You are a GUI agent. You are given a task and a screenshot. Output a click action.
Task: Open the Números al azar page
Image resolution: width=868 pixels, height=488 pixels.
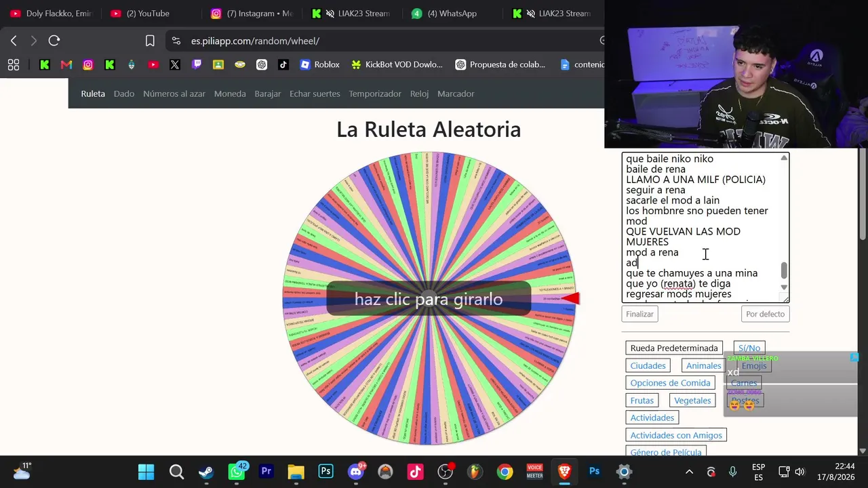[174, 94]
